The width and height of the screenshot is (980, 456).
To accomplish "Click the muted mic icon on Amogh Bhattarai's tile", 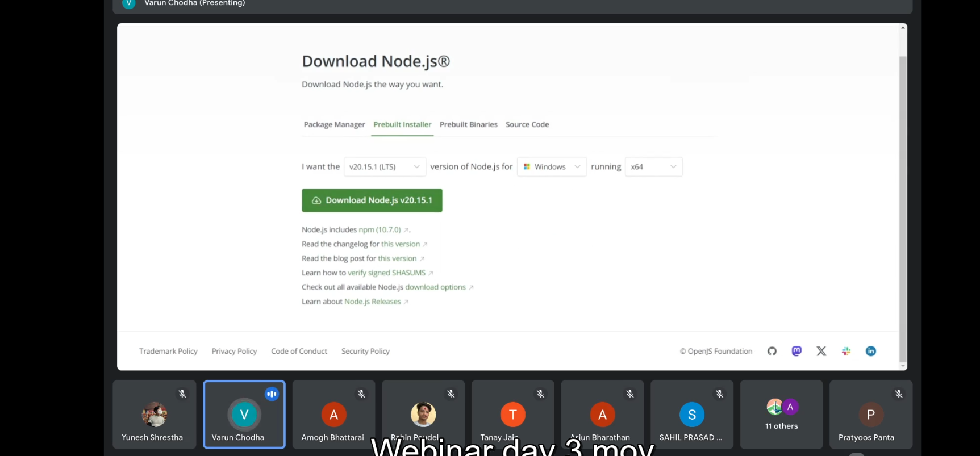I will [361, 394].
